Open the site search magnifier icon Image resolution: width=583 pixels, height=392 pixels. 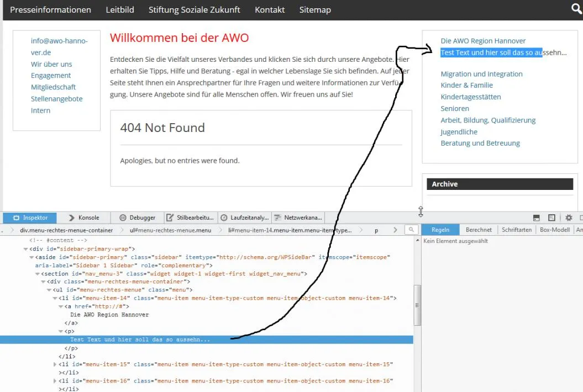[577, 8]
